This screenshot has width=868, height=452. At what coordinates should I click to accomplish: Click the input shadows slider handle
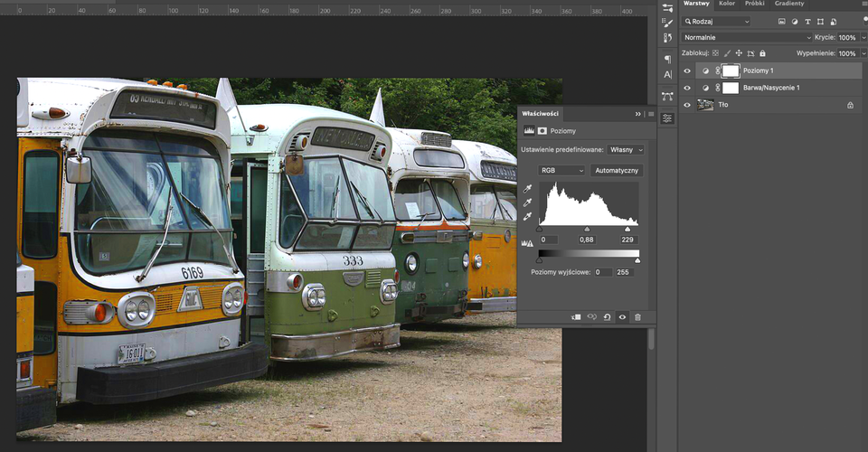coord(540,229)
